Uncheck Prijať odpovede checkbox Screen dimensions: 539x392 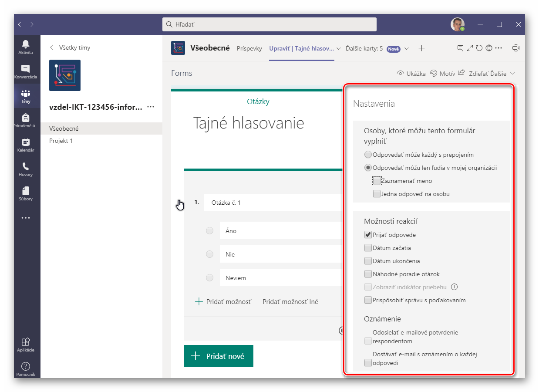(368, 235)
